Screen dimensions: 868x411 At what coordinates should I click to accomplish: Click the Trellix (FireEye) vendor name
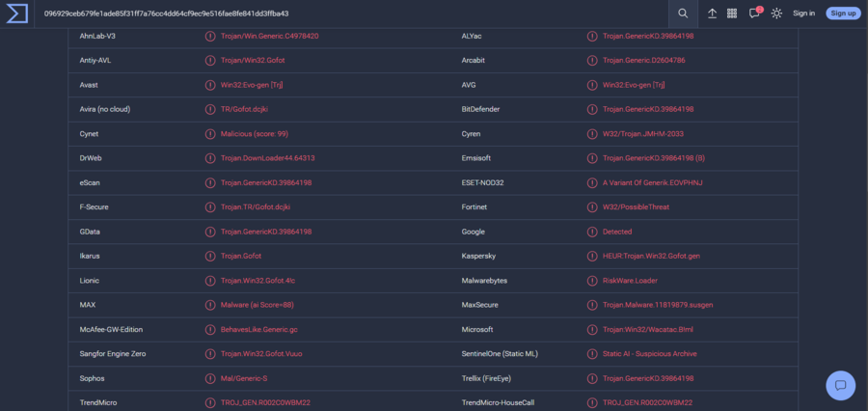(x=488, y=378)
